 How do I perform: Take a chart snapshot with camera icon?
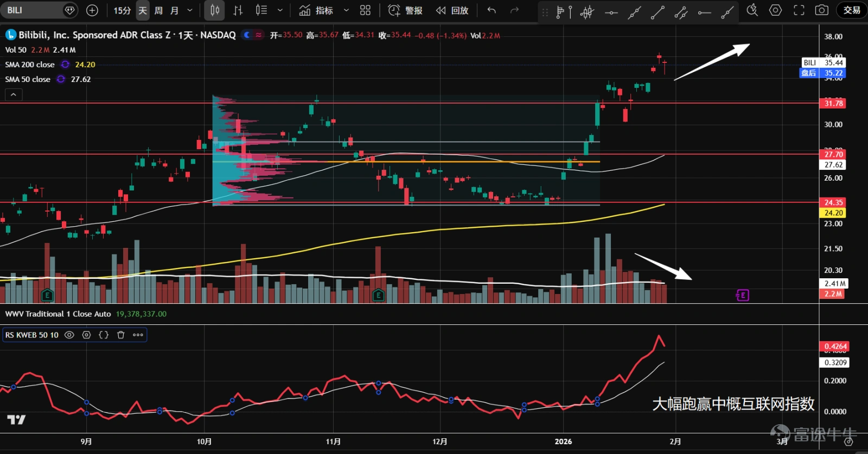click(822, 10)
